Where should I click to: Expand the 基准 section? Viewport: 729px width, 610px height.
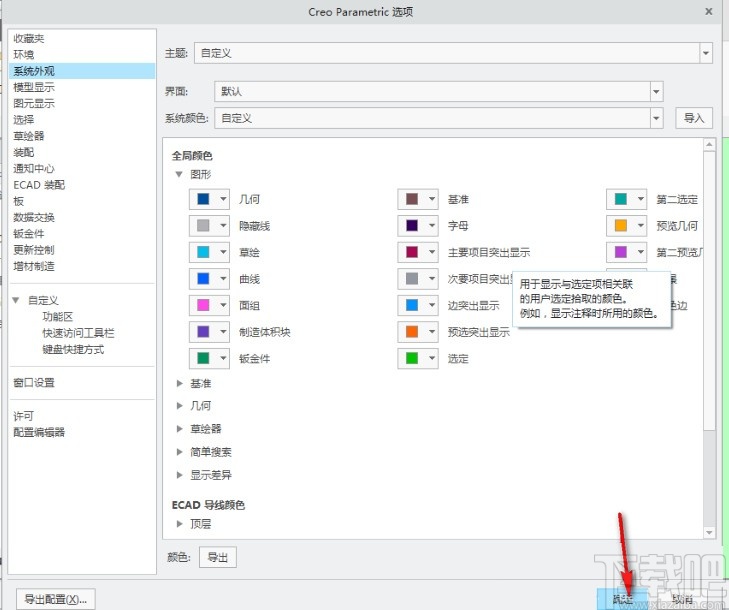pos(179,384)
